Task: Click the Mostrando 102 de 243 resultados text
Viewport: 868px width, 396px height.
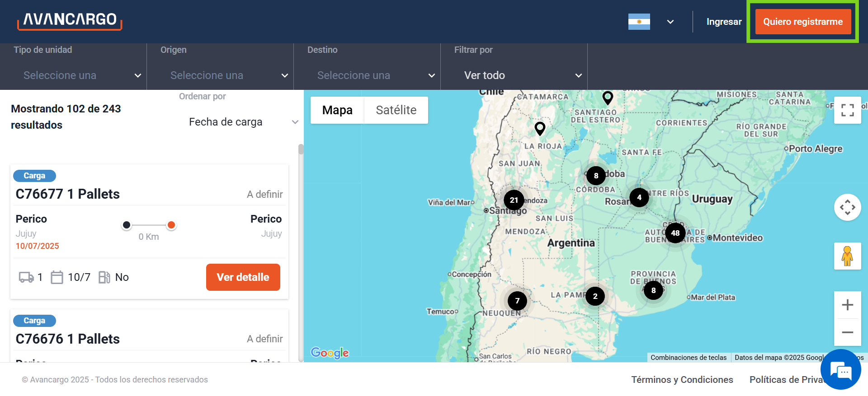Action: (x=66, y=117)
